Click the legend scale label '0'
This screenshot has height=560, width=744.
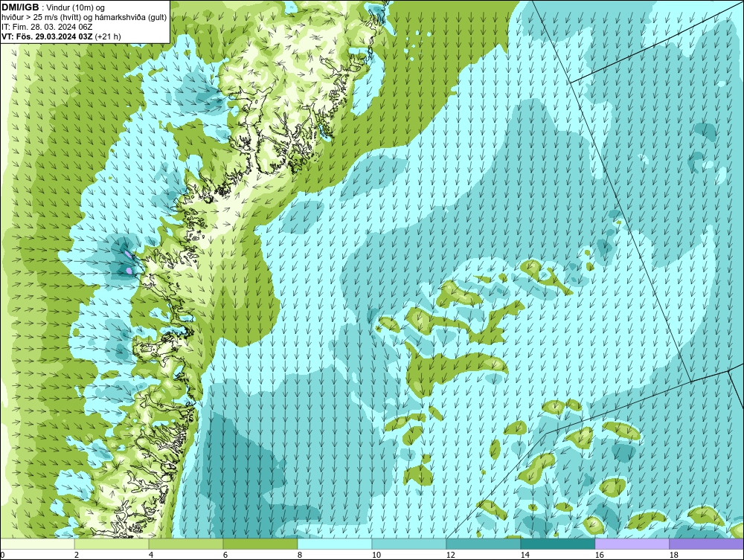[x=2, y=555]
